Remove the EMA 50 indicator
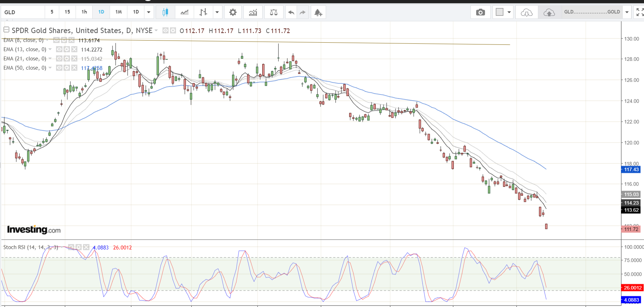Image resolution: width=644 pixels, height=307 pixels. pos(74,68)
